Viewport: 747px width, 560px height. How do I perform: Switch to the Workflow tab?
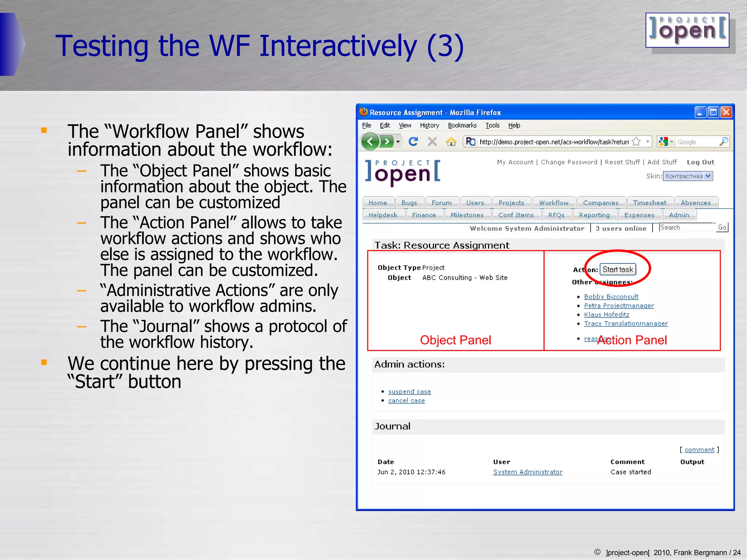(x=554, y=203)
